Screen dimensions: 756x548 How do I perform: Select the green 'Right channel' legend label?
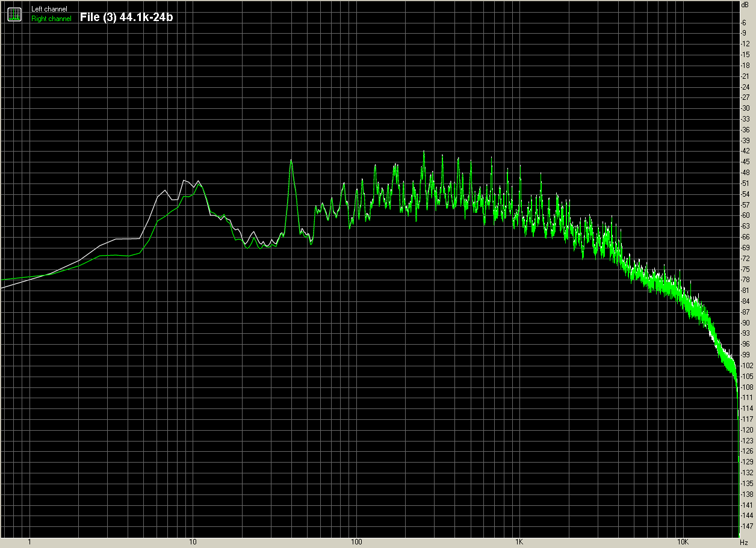[51, 19]
